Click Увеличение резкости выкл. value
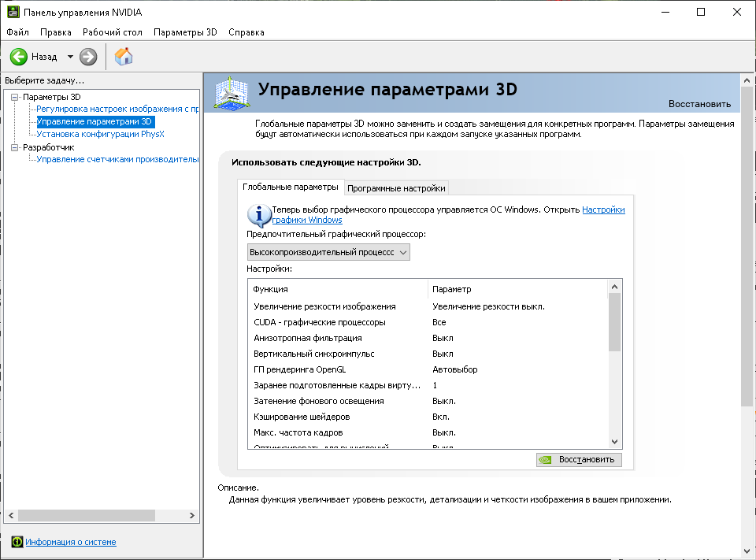The image size is (756, 560). point(488,306)
